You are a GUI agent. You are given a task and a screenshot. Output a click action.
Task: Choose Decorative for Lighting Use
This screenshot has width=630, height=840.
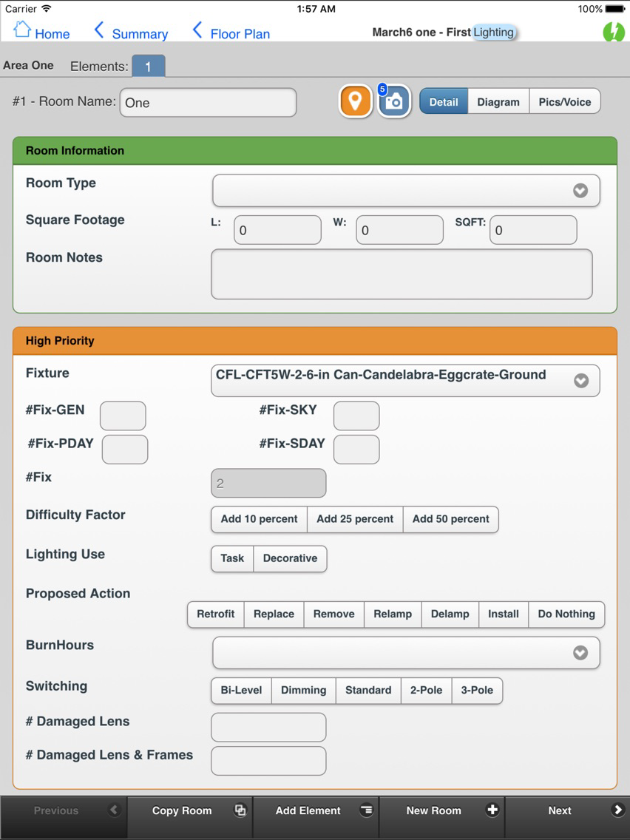point(290,558)
